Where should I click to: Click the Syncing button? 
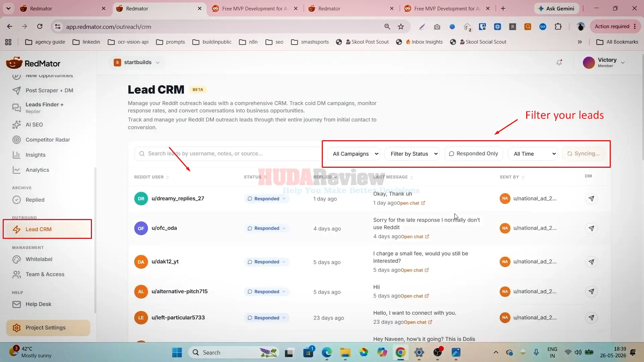[x=583, y=154]
